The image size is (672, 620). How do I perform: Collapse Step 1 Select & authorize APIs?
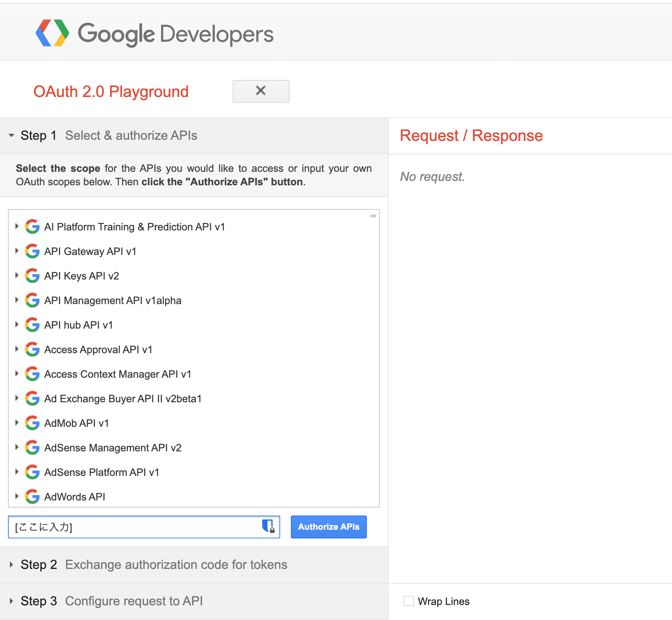pos(194,135)
